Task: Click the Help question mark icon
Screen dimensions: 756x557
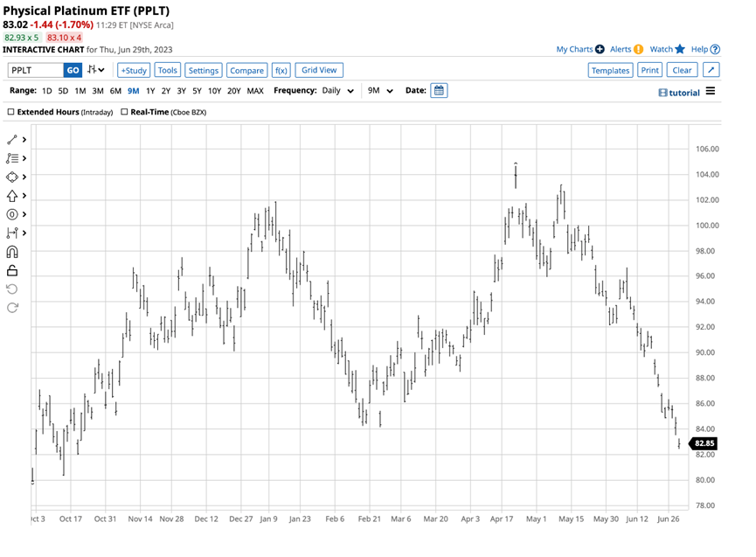Action: coord(716,49)
